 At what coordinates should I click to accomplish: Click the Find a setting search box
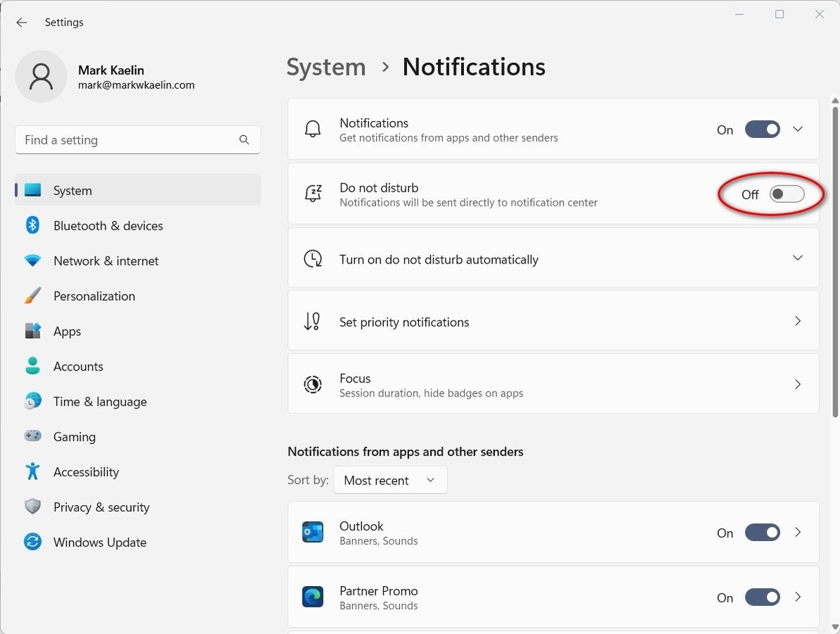point(138,140)
